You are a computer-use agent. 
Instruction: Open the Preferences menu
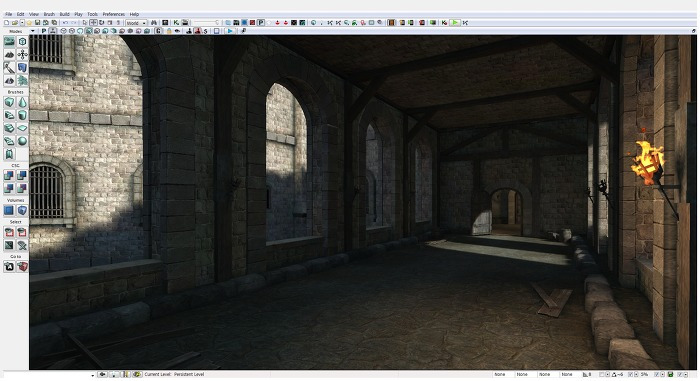point(114,14)
